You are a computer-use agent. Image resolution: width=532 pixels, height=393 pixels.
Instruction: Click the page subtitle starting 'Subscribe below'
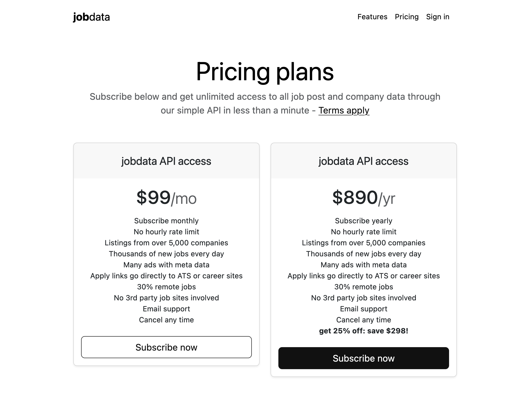click(265, 103)
